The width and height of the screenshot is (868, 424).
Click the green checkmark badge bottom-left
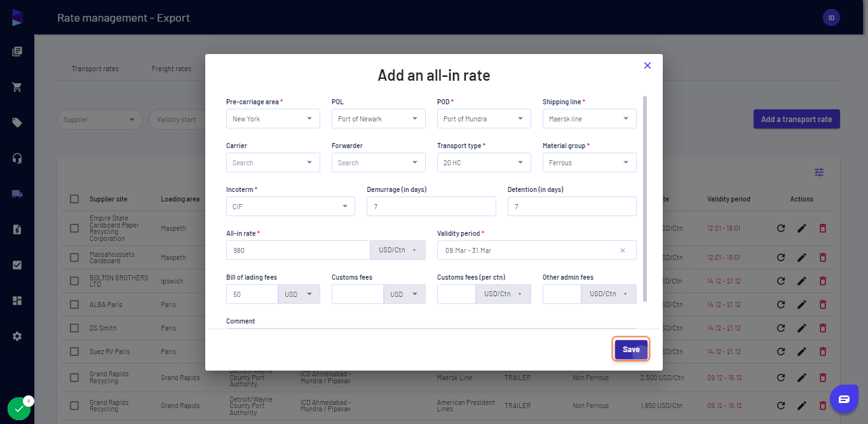(19, 409)
